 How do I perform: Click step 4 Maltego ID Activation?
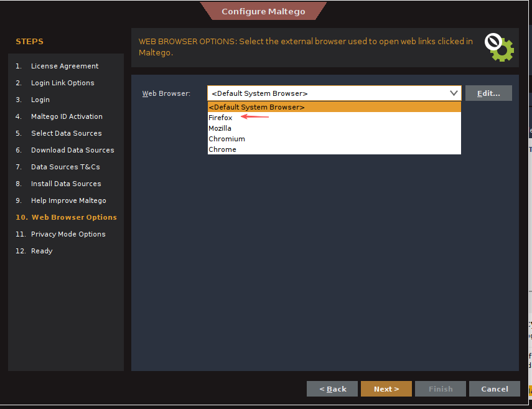59,116
